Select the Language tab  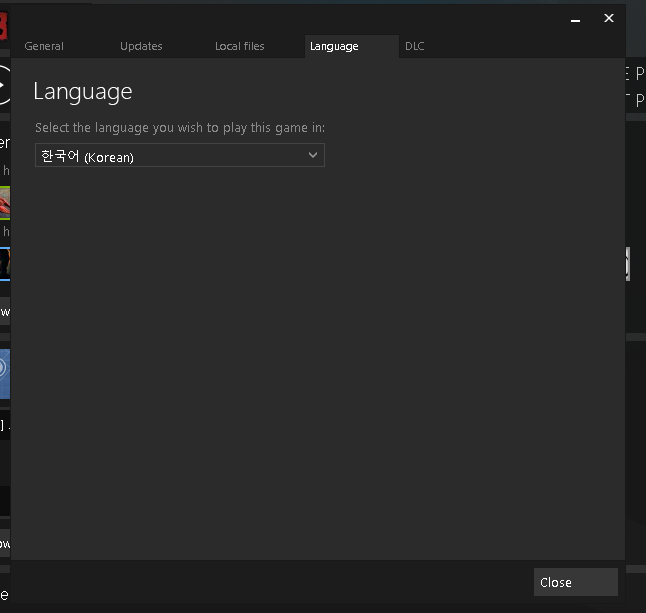pyautogui.click(x=334, y=46)
